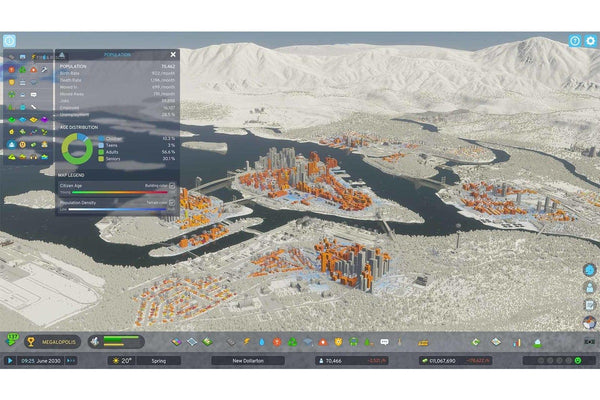Open the Healthcare tool in bottom toolbar
The height and width of the screenshot is (400, 600).
(277, 342)
